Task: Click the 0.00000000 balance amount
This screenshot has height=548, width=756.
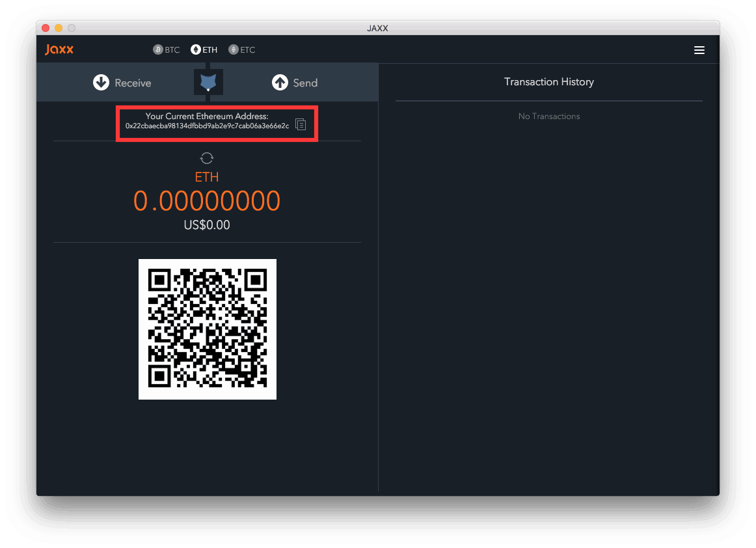Action: [207, 200]
